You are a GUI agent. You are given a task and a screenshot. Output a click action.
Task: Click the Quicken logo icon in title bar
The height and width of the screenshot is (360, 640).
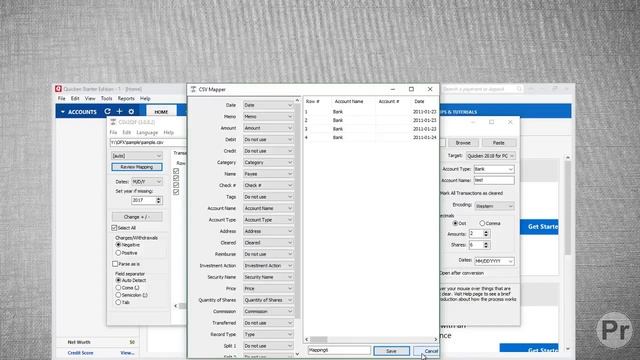coord(58,89)
